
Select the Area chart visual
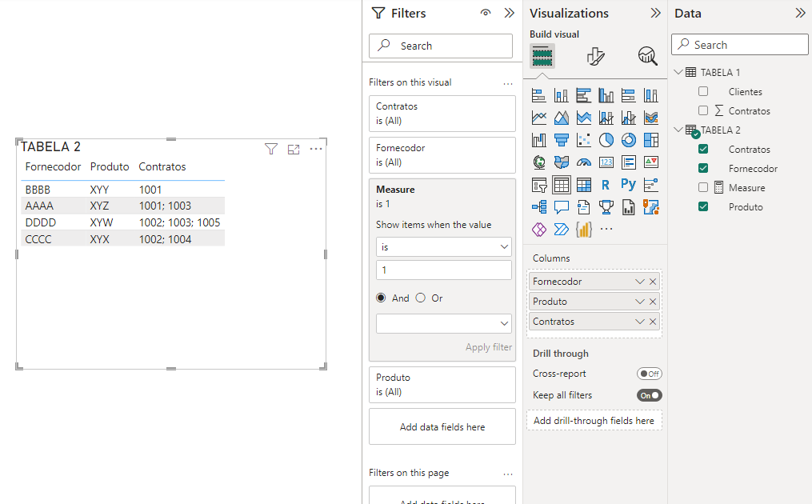pyautogui.click(x=562, y=118)
